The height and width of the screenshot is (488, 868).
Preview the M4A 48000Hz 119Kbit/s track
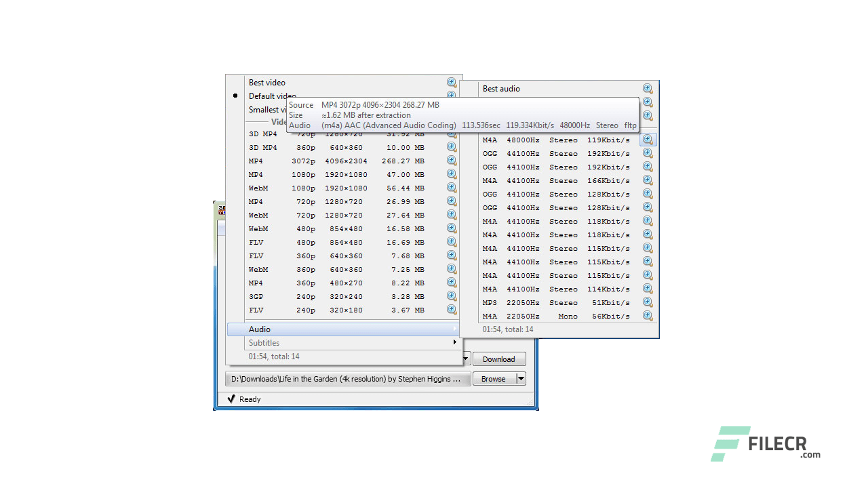click(647, 140)
